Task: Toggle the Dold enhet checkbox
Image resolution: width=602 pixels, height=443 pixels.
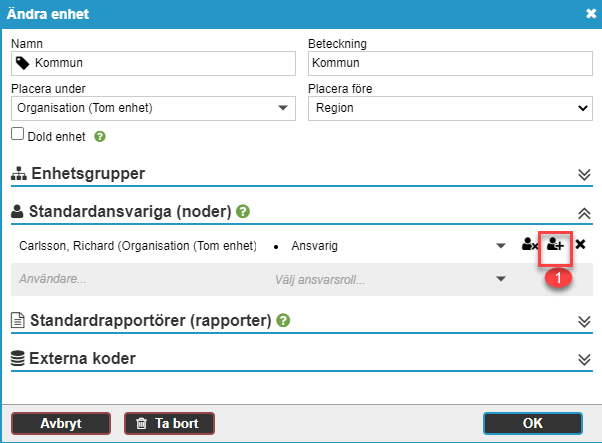Action: (x=17, y=134)
